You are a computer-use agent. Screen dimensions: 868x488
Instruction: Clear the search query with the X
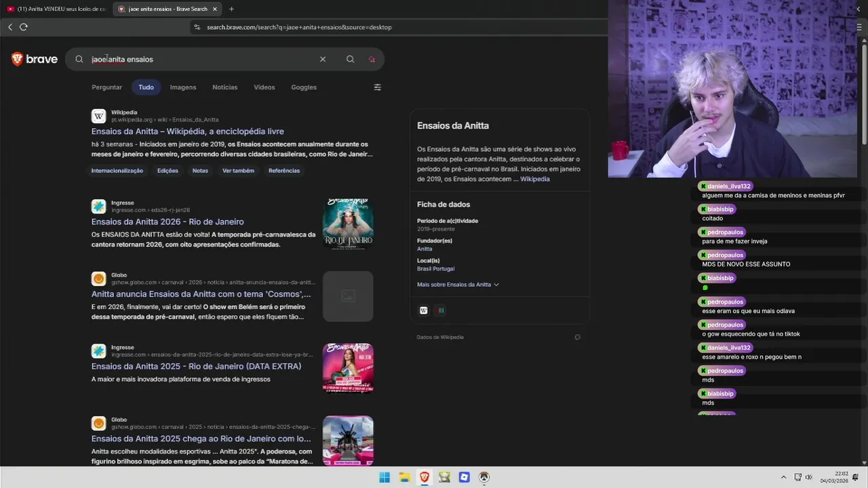(x=323, y=59)
